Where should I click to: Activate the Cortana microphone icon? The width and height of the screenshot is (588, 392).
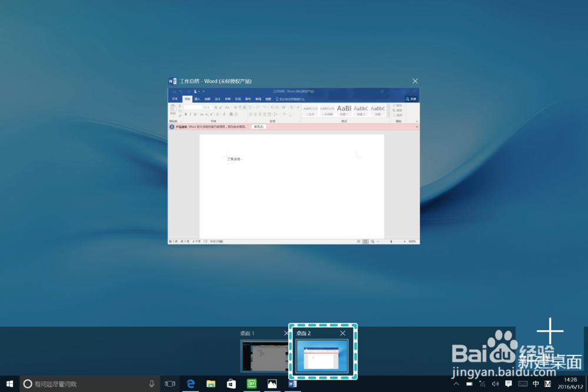(x=152, y=384)
